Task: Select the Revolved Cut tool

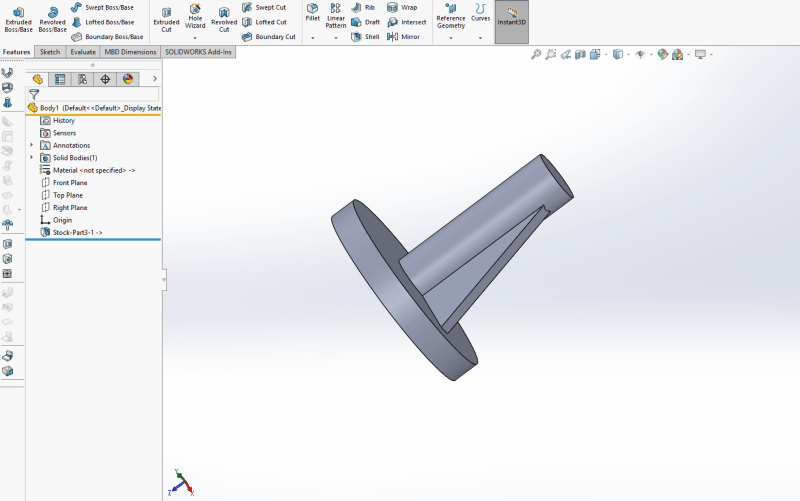Action: pos(224,20)
